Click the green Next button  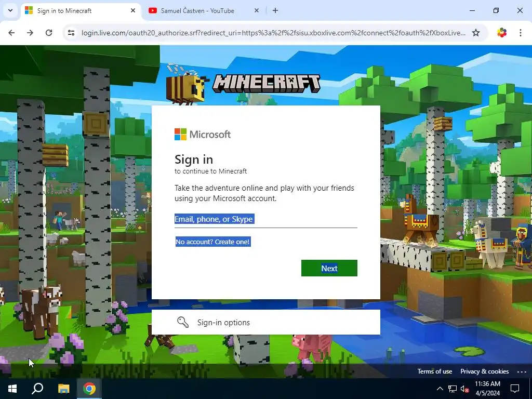tap(329, 268)
